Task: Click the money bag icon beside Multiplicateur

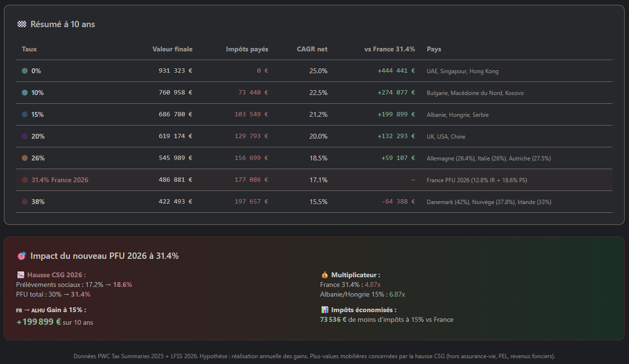Action: tap(324, 275)
